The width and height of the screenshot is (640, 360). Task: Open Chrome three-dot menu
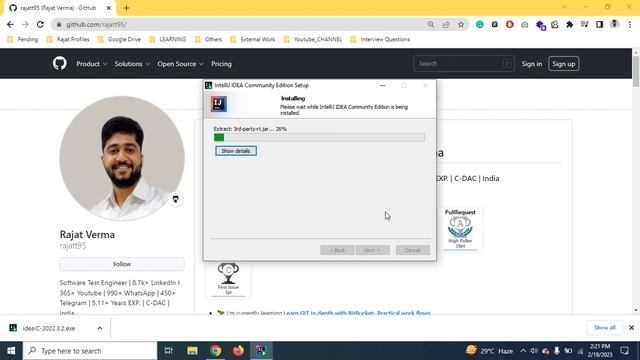point(630,24)
